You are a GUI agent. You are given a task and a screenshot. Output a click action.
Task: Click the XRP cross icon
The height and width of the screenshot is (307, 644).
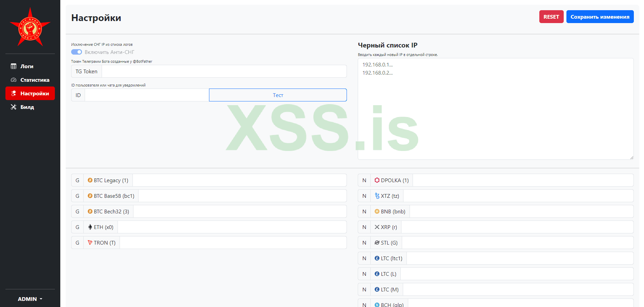coord(377,227)
